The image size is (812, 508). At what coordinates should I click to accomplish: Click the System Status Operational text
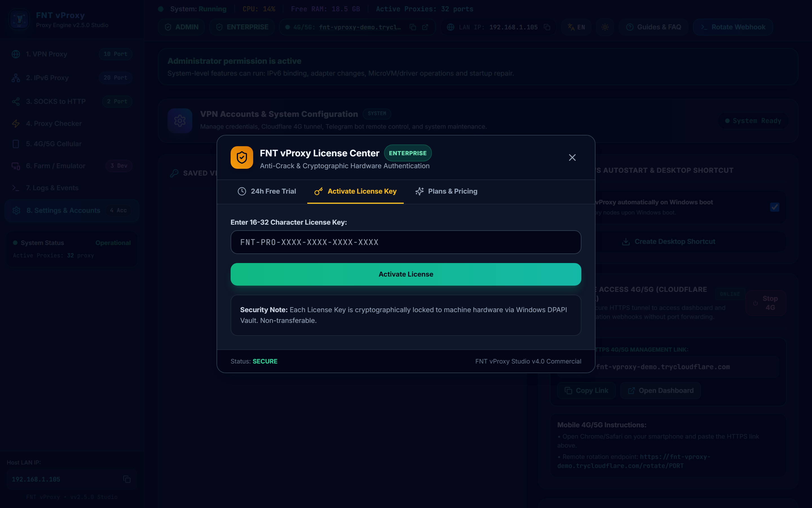pos(113,243)
